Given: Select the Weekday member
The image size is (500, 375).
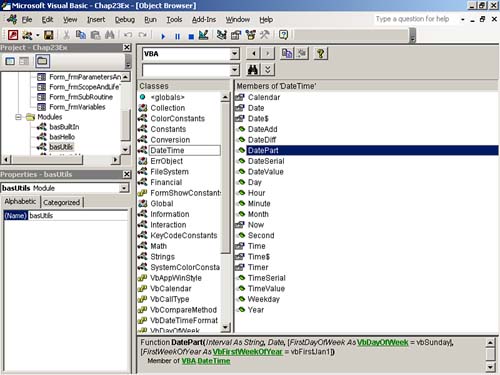Looking at the screenshot, I should [264, 299].
